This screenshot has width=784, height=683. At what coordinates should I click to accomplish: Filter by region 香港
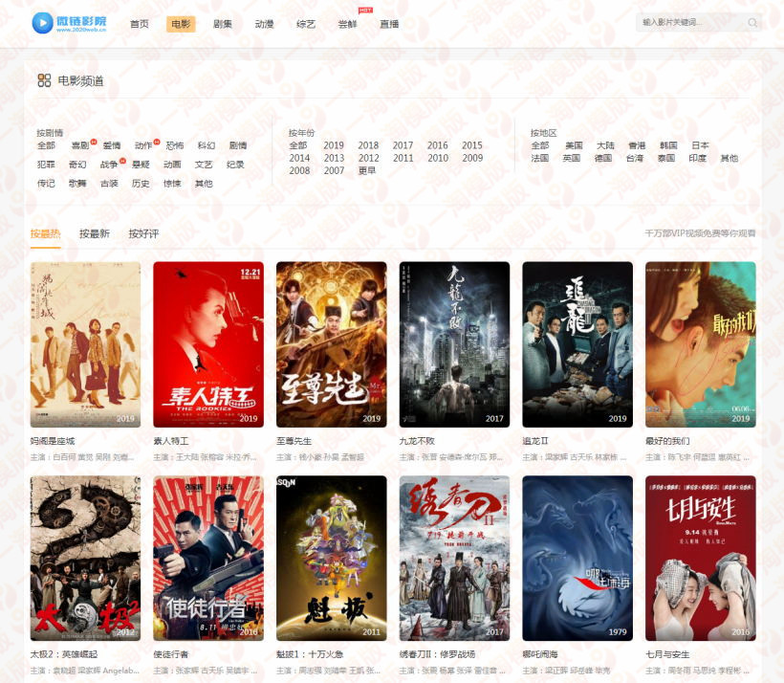(x=637, y=145)
